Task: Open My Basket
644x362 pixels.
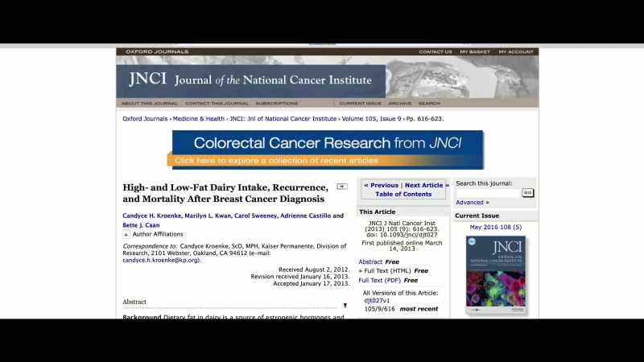Action: coord(475,51)
